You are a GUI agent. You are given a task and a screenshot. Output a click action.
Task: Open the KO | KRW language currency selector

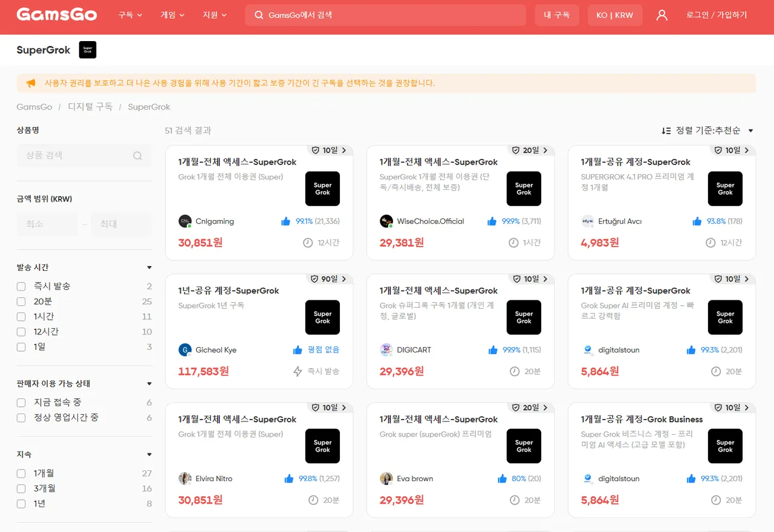[x=614, y=15]
